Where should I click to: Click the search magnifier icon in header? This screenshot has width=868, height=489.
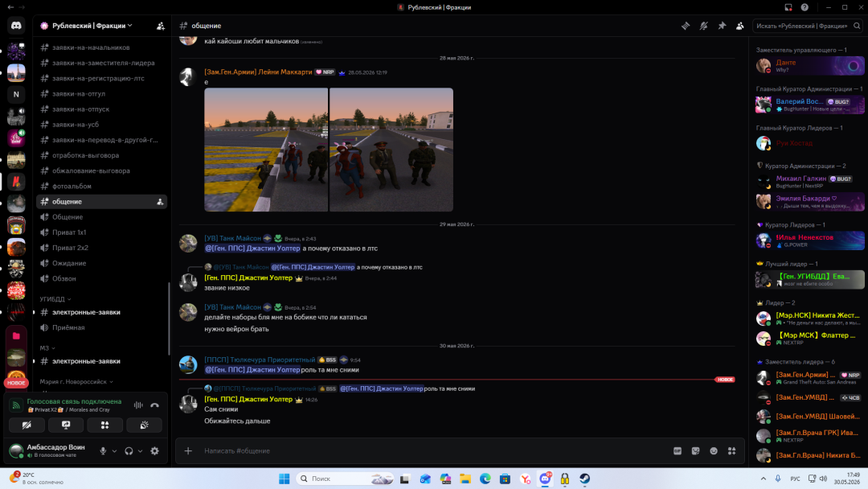point(857,26)
